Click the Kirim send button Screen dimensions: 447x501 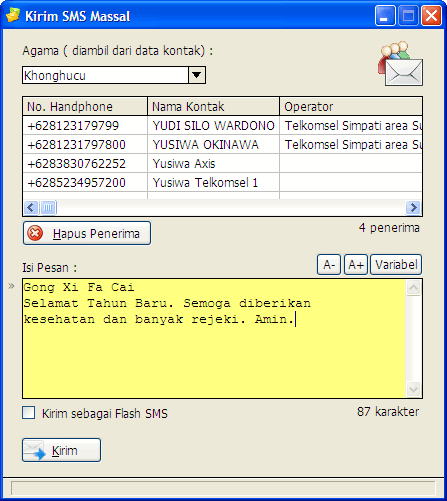click(x=61, y=450)
